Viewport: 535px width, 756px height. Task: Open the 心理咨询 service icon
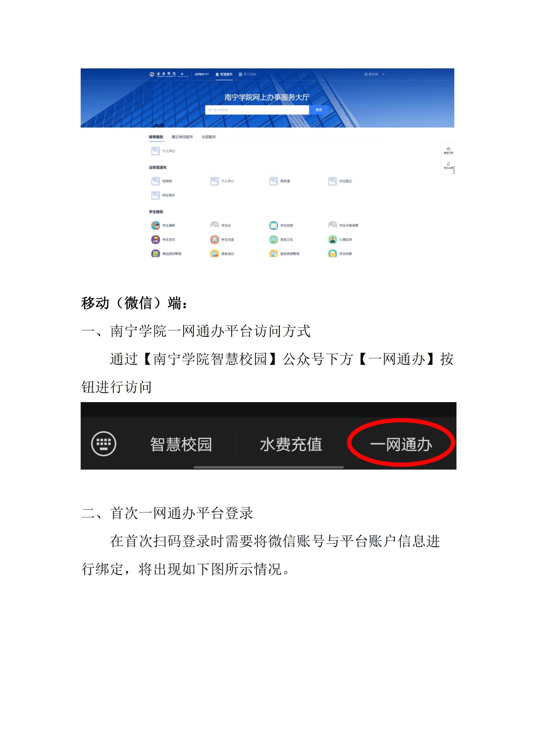pyautogui.click(x=332, y=239)
